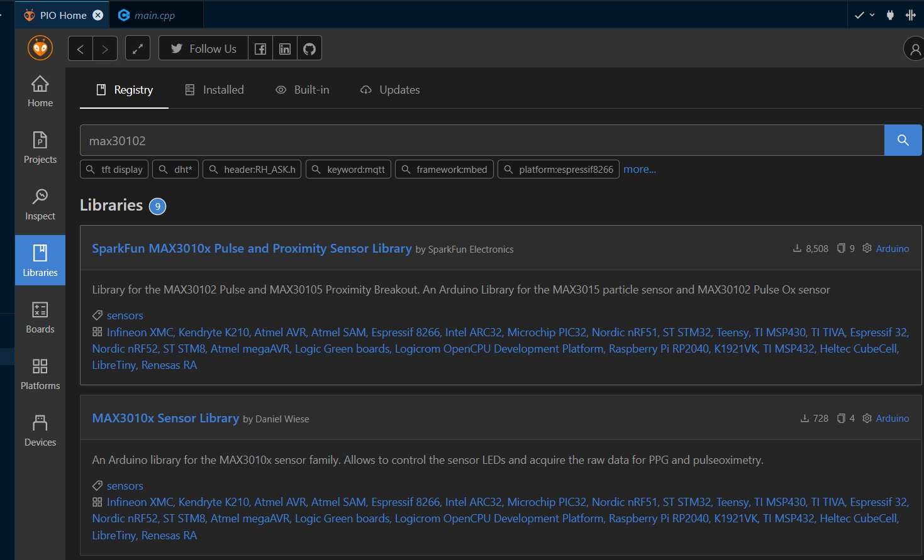Click the library search input field
Image resolution: width=924 pixels, height=560 pixels.
(481, 141)
